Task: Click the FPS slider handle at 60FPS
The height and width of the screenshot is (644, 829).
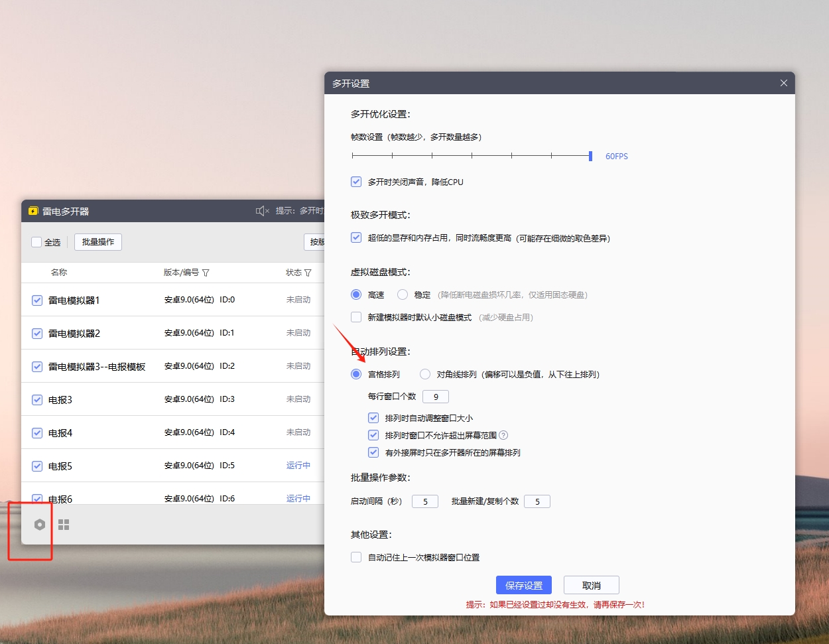Action: coord(590,156)
